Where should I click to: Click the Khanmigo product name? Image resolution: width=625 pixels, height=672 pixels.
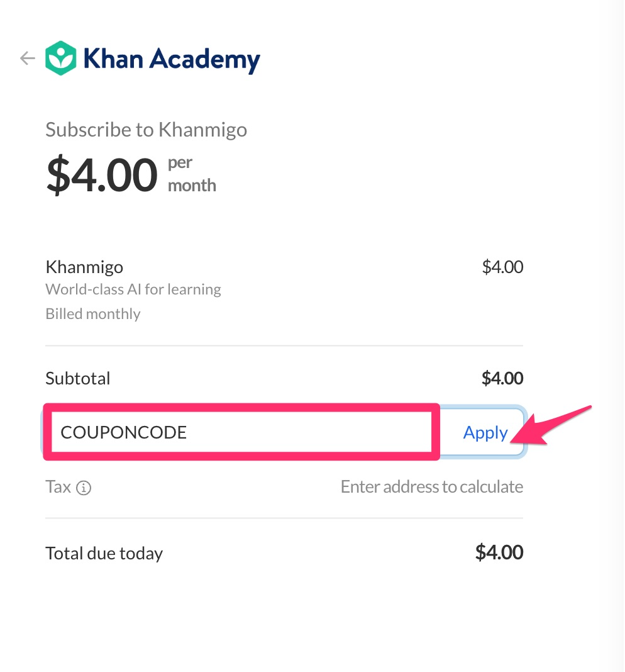[84, 267]
